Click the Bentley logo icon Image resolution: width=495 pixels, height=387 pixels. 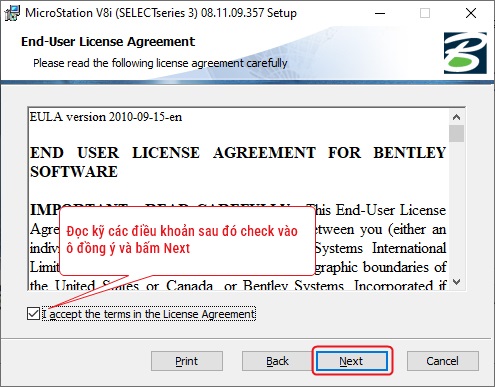pos(465,53)
